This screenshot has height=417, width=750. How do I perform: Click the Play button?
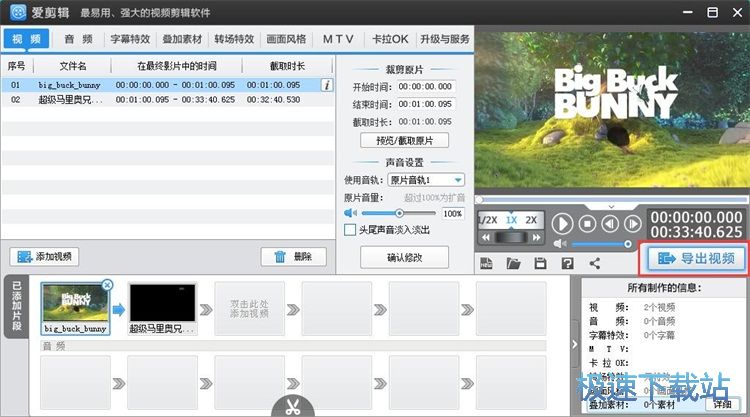562,224
